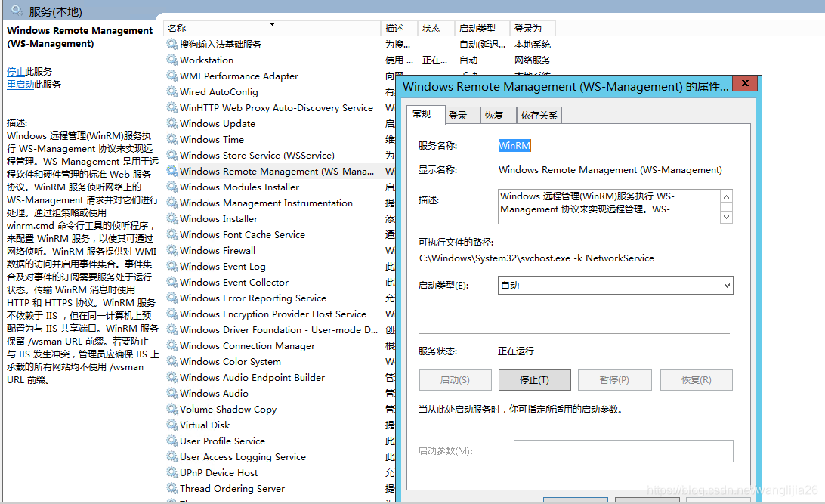Close the WinRM properties dialog
The height and width of the screenshot is (504, 825).
(744, 83)
